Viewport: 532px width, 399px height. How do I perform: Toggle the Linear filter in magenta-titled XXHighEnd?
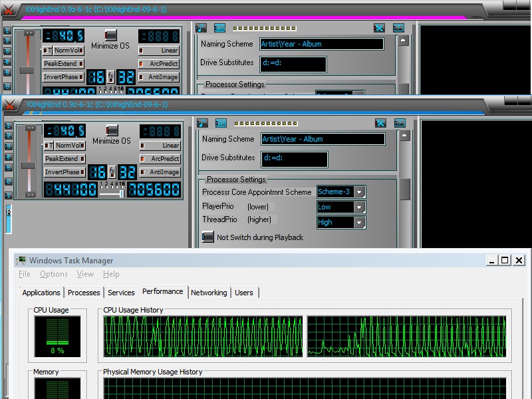point(159,51)
